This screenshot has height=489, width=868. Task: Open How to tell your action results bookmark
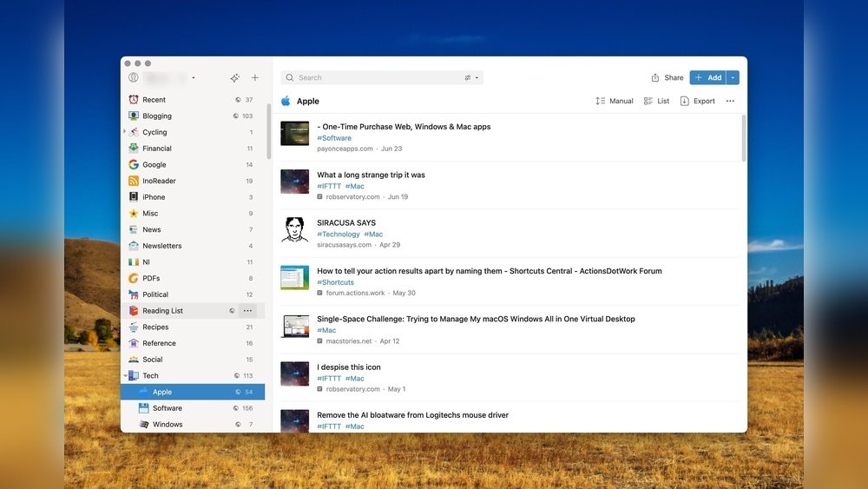point(490,271)
